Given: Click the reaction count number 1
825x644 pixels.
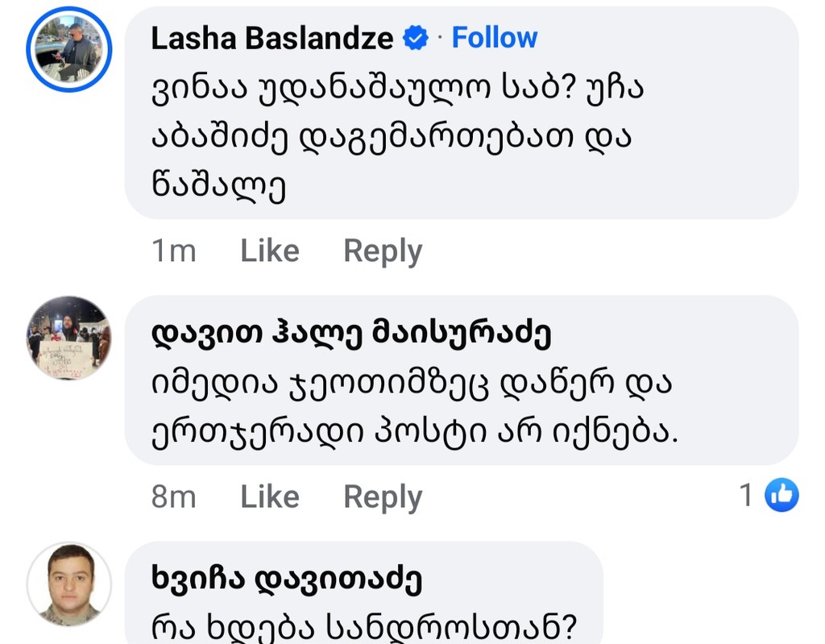Looking at the screenshot, I should click(747, 495).
